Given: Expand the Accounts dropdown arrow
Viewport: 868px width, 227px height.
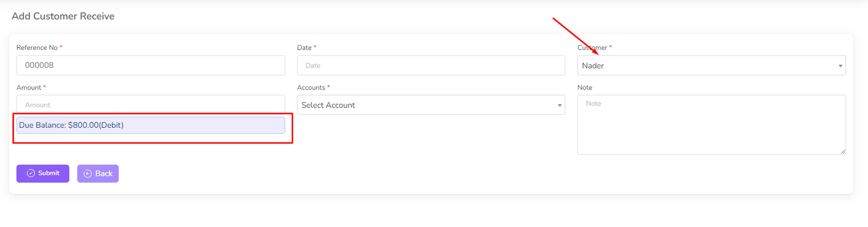Looking at the screenshot, I should (560, 105).
